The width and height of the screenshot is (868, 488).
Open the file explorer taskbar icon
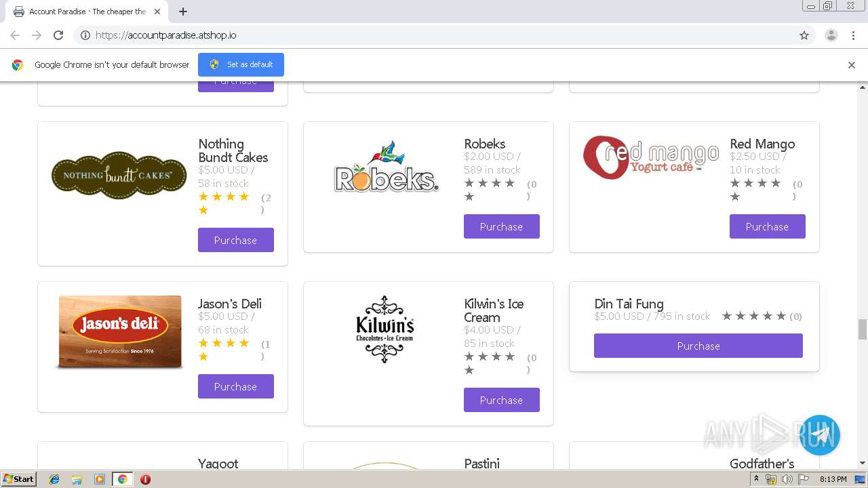[77, 479]
